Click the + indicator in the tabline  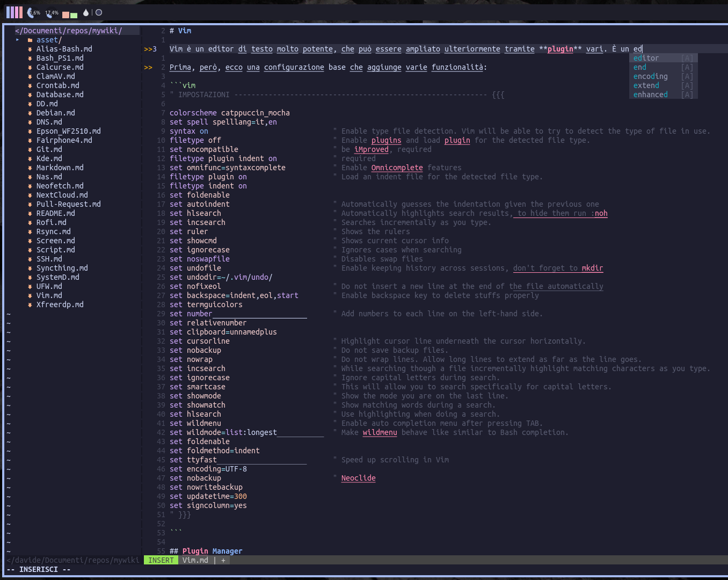tap(223, 560)
